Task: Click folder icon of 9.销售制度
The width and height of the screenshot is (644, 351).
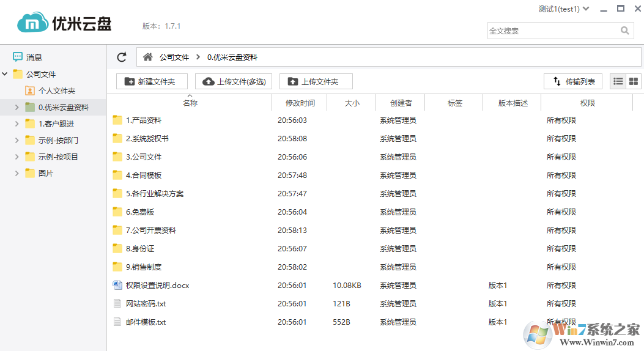Action: pos(117,267)
